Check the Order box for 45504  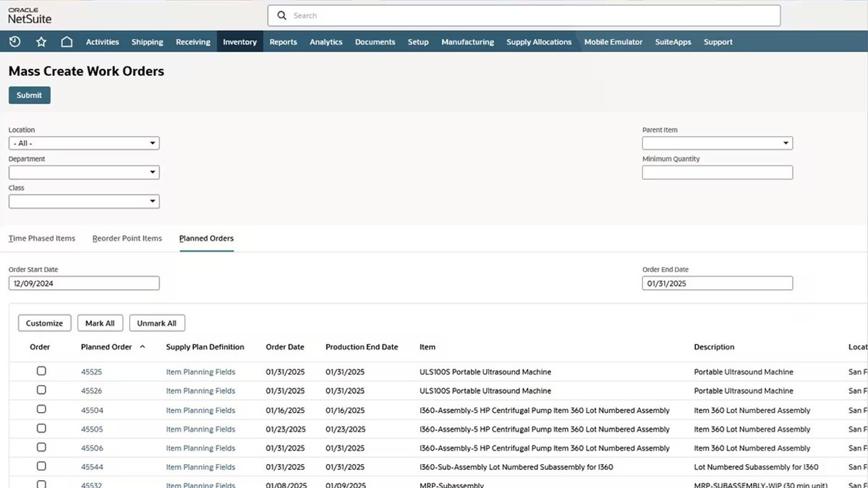[x=41, y=409]
